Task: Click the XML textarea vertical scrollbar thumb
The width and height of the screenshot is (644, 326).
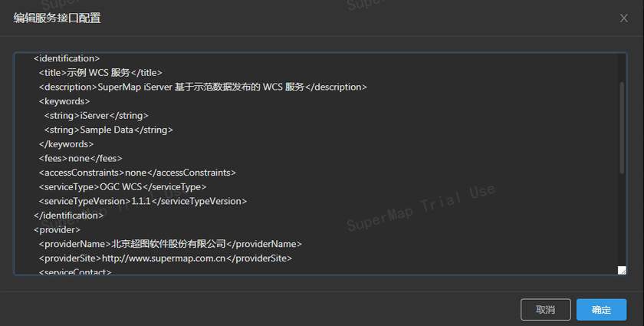Action: [x=622, y=127]
